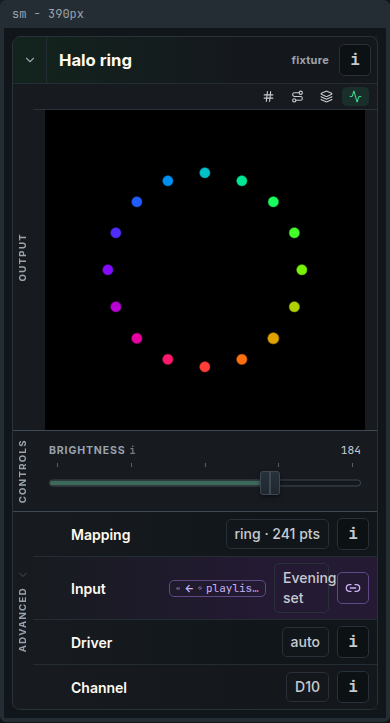The image size is (390, 723).
Task: Click the OUTPUT section label
Action: [23, 258]
